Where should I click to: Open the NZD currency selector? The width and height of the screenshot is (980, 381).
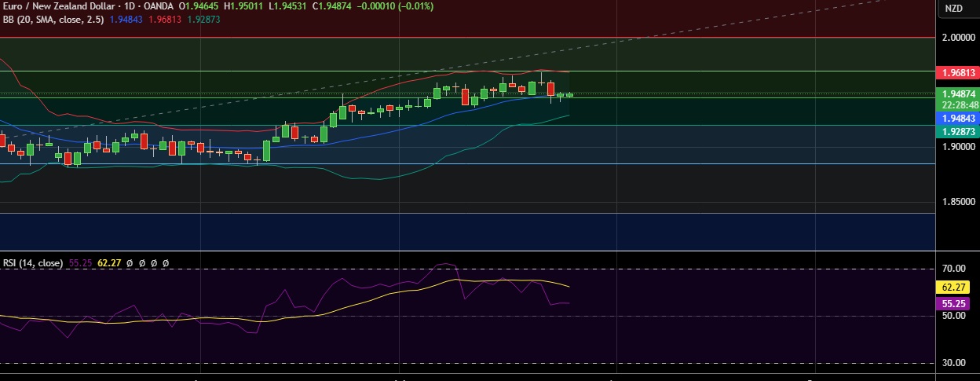point(953,9)
